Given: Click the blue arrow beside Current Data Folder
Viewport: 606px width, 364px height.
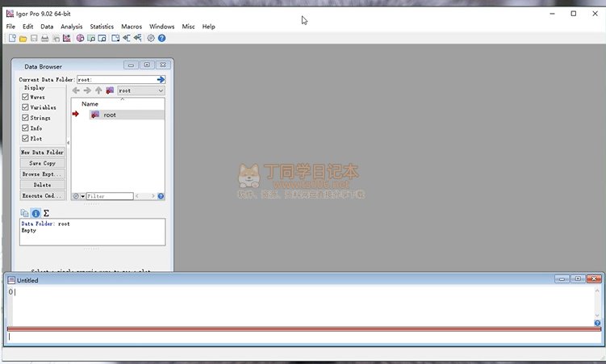Looking at the screenshot, I should click(161, 79).
